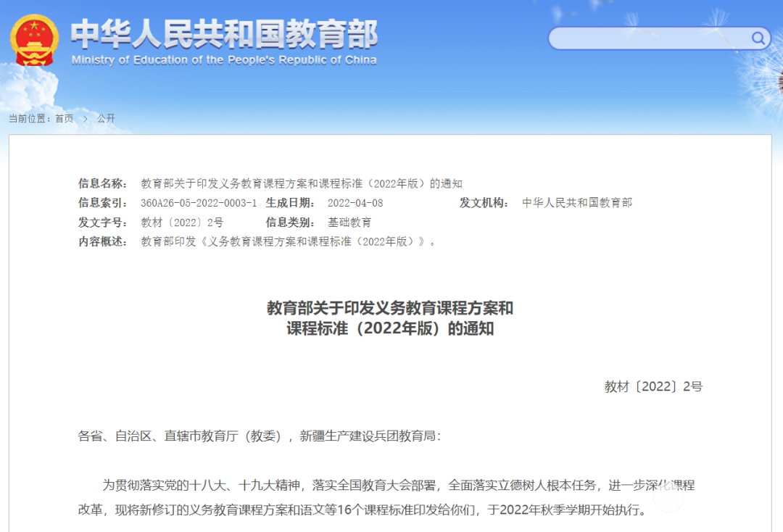This screenshot has width=783, height=532.
Task: Focus the site search input box
Action: 649,38
